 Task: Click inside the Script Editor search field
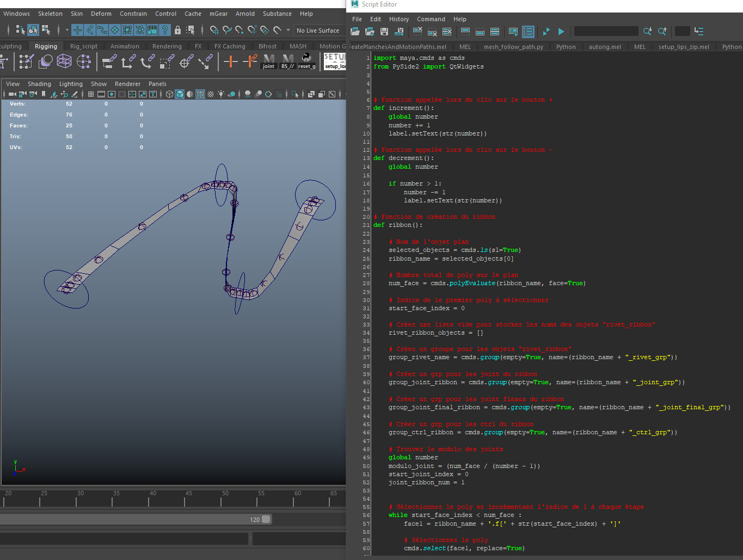point(606,31)
